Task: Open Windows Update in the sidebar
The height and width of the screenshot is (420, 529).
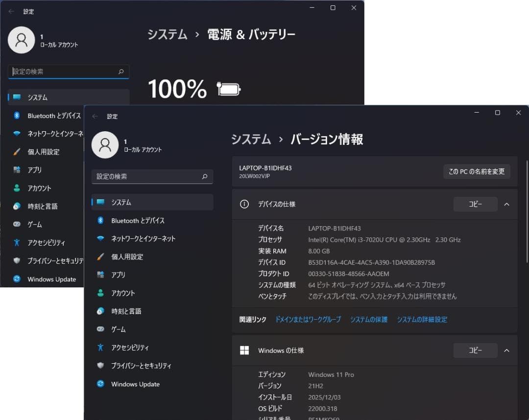Action: 135,384
